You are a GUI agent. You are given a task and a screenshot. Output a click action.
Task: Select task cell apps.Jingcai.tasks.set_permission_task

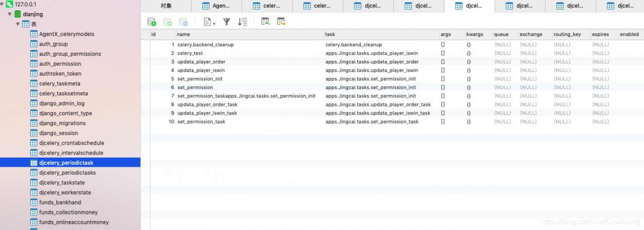(382, 122)
